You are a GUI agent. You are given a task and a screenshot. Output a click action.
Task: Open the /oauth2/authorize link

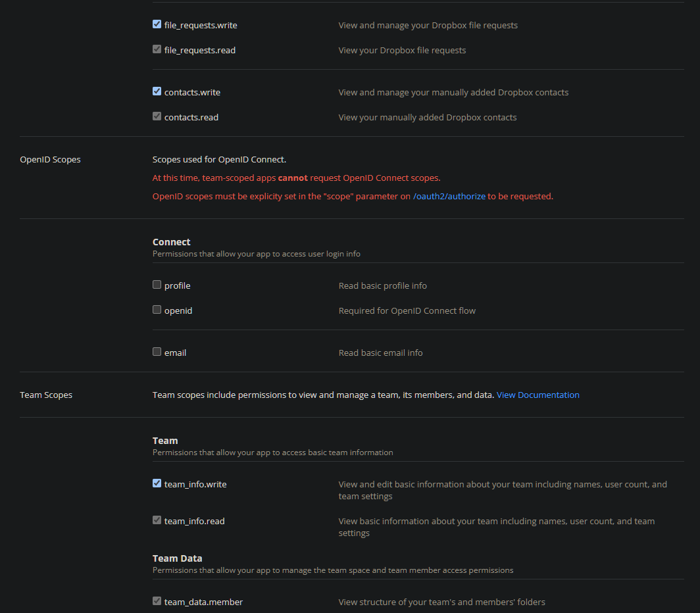pos(449,197)
